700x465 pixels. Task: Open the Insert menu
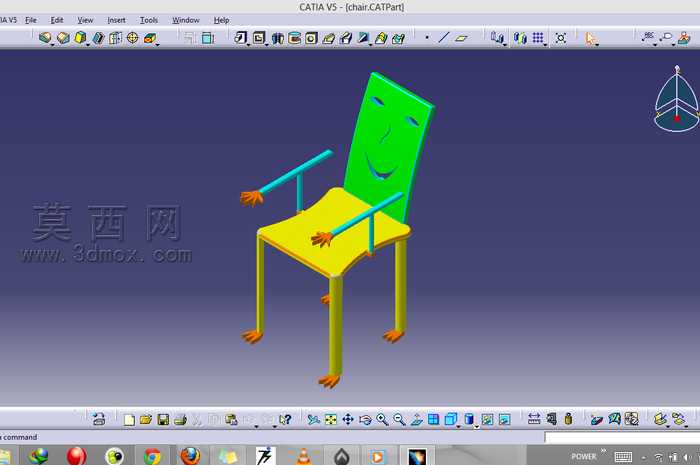(x=116, y=20)
